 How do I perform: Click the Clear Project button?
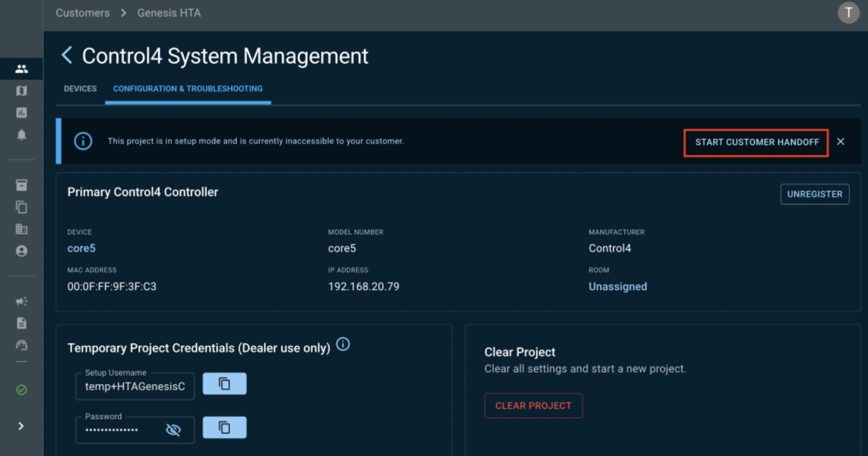pos(533,406)
